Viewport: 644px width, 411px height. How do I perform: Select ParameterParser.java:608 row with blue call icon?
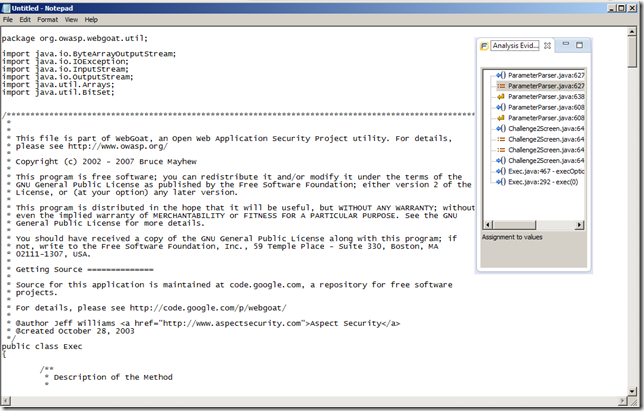pyautogui.click(x=540, y=107)
